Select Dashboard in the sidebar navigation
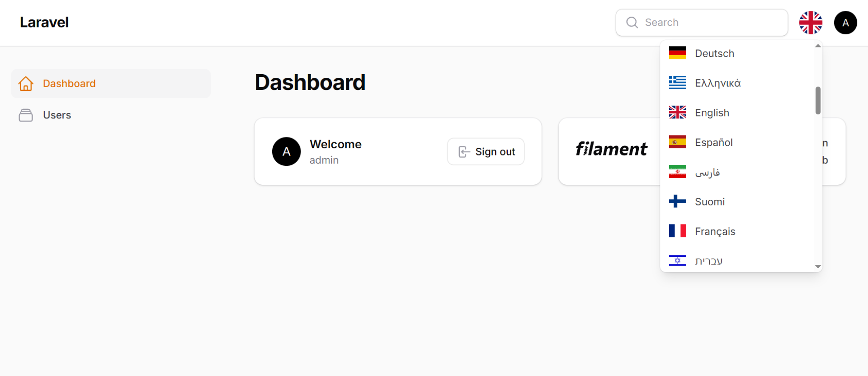This screenshot has height=376, width=868. click(x=69, y=84)
